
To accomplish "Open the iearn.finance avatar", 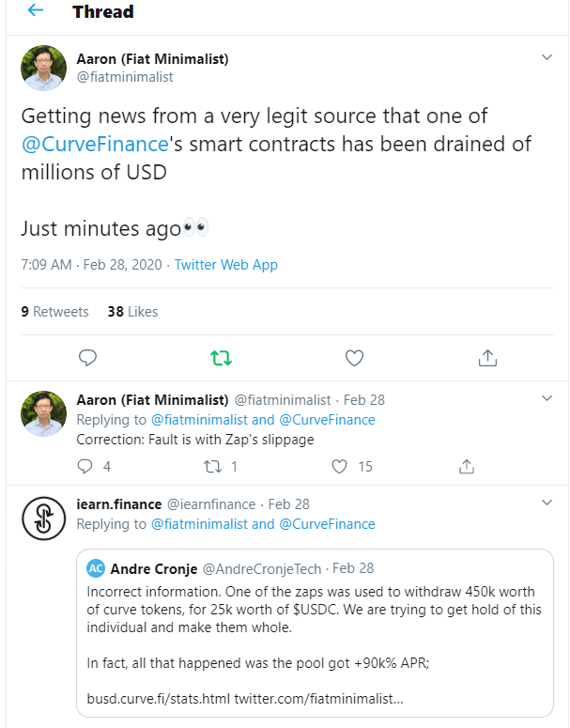I will tap(43, 518).
